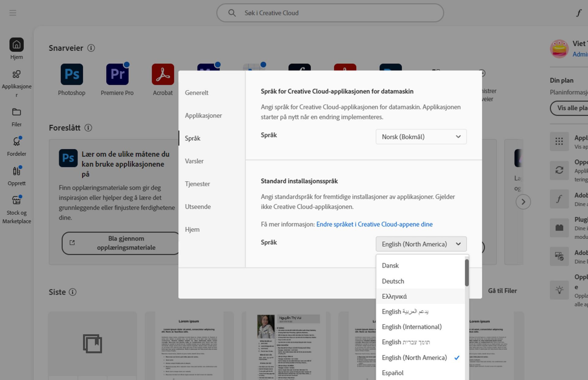Viewport: 588px width, 380px height.
Task: Switch to the Generelt settings tab
Action: pyautogui.click(x=197, y=93)
